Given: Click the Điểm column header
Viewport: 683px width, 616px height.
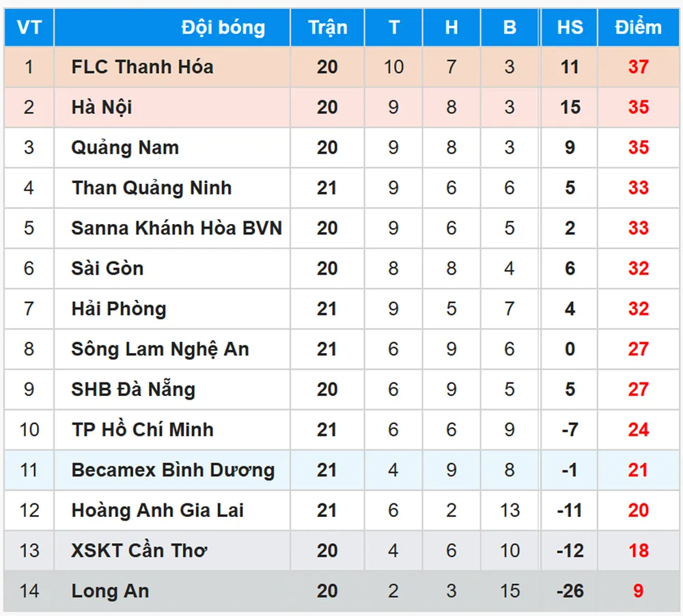Looking at the screenshot, I should pos(638,27).
